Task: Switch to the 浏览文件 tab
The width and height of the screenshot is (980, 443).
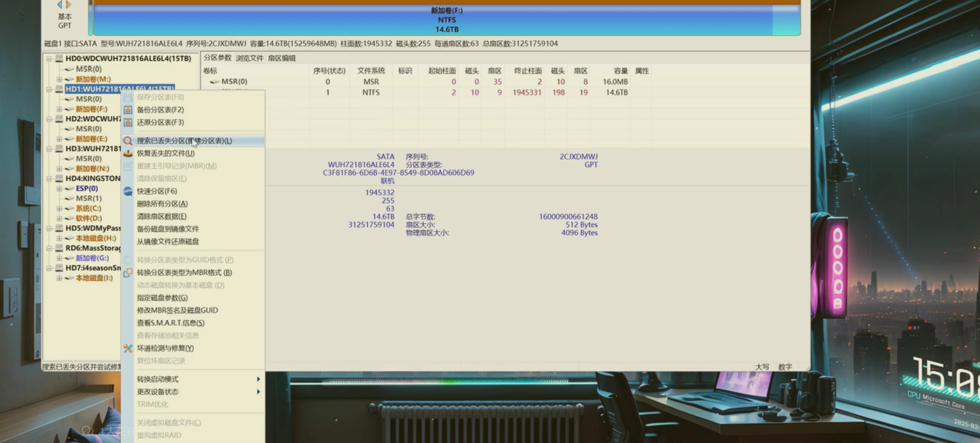Action: click(x=249, y=58)
